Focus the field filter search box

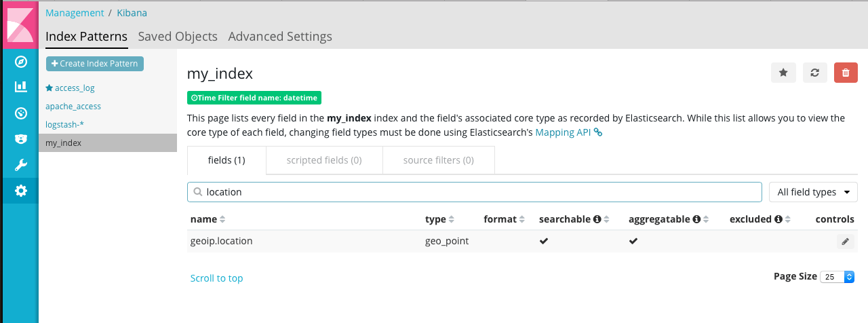click(475, 192)
